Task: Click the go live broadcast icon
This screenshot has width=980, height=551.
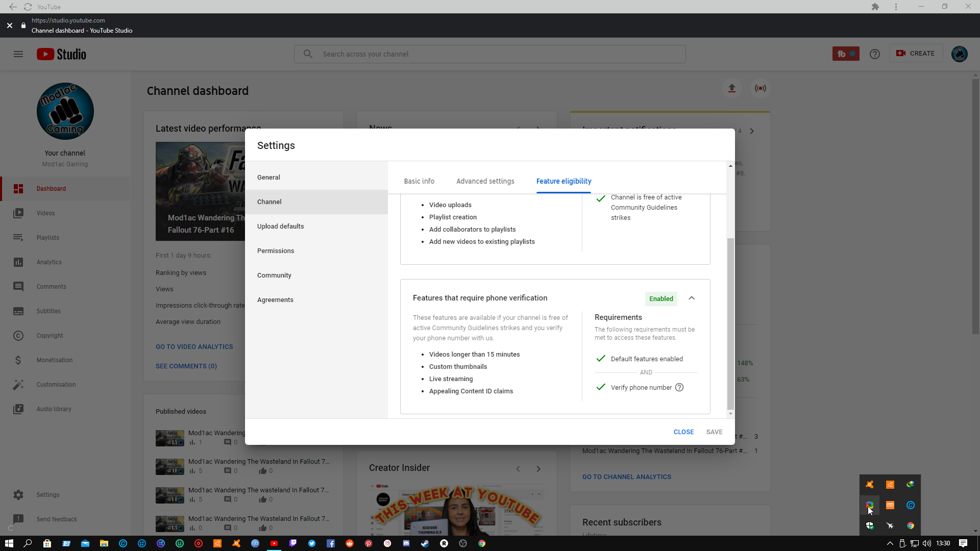Action: 761,88
